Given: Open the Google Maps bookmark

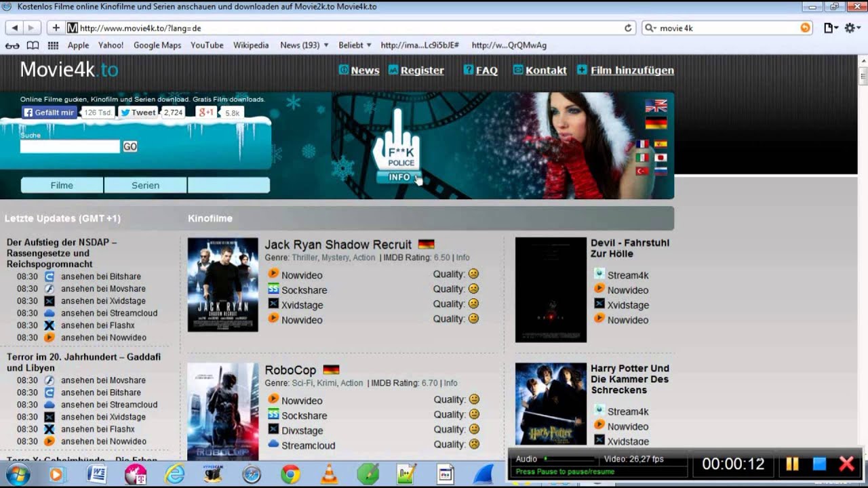Looking at the screenshot, I should [x=157, y=45].
